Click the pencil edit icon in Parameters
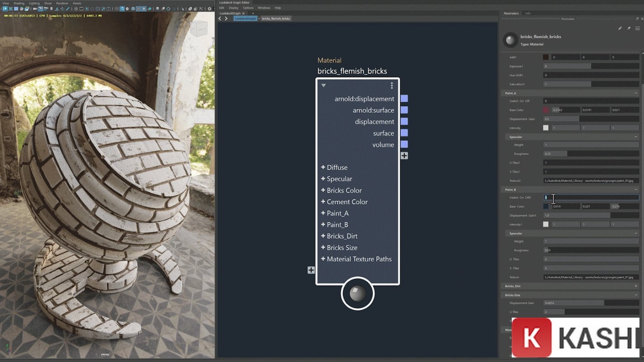This screenshot has width=644, height=362. (620, 29)
